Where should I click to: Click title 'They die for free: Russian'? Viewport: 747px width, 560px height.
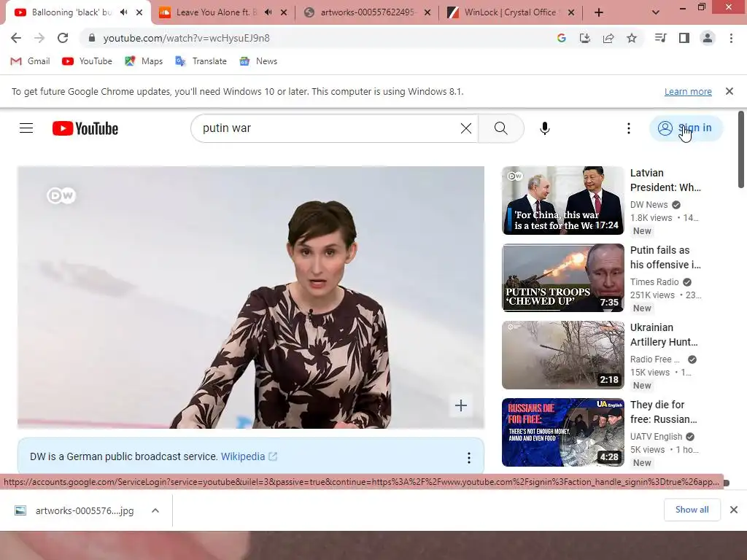click(664, 412)
